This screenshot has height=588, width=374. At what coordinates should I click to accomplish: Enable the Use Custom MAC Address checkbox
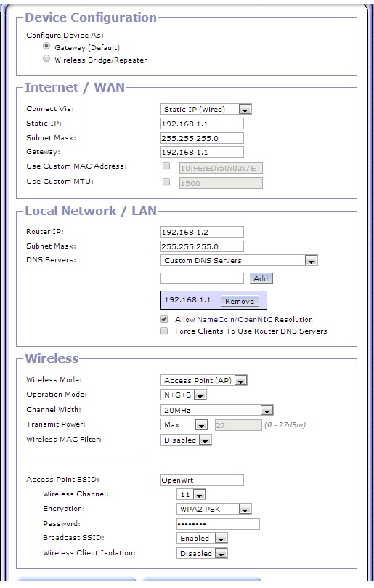pyautogui.click(x=166, y=166)
